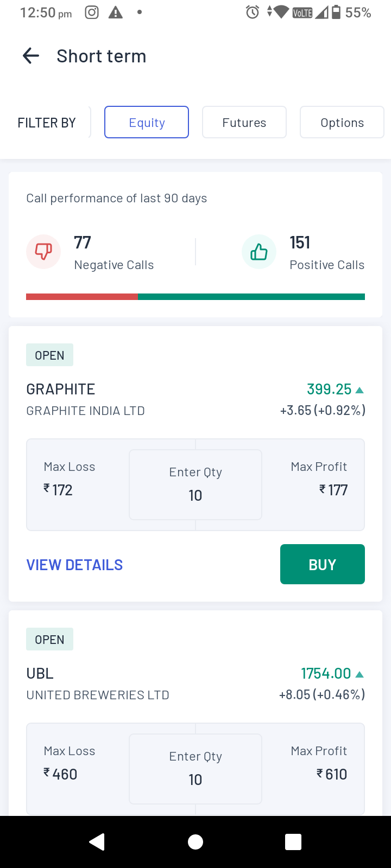The image size is (391, 868).
Task: Select the Equity filter
Action: pyautogui.click(x=147, y=123)
